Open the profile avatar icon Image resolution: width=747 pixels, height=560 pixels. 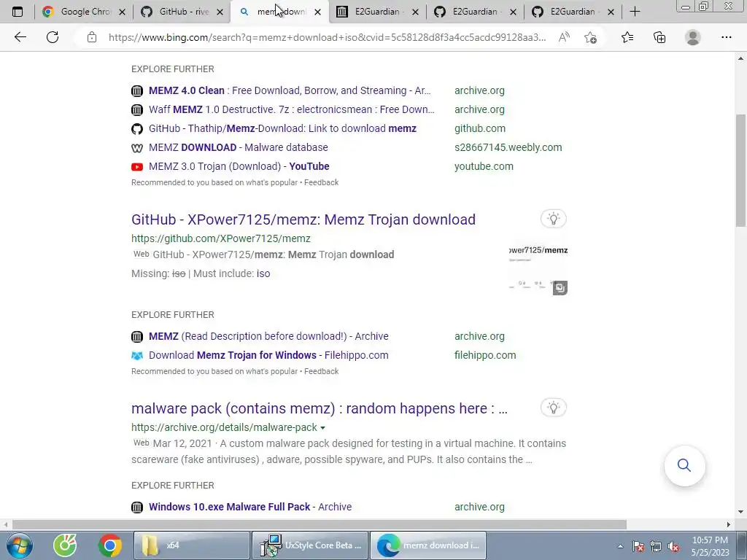pyautogui.click(x=693, y=37)
